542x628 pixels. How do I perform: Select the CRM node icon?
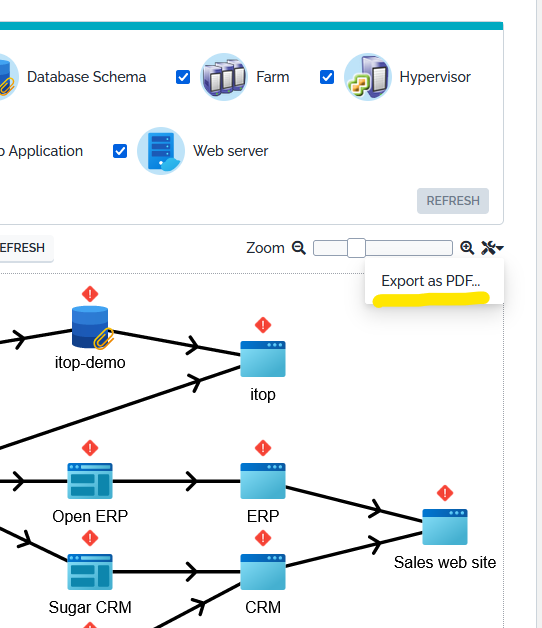(x=263, y=572)
